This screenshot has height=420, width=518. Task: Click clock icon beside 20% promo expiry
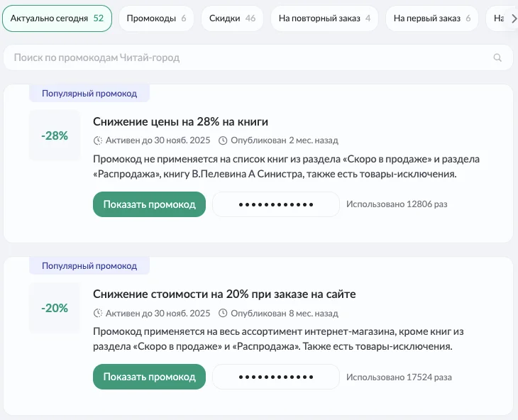(98, 313)
